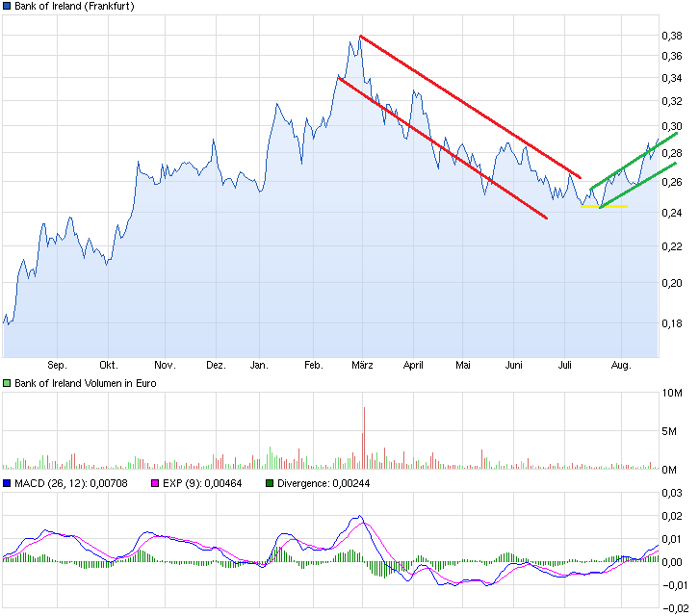The width and height of the screenshot is (699, 616).
Task: Click the upper green uptrend channel line
Action: pyautogui.click(x=634, y=161)
